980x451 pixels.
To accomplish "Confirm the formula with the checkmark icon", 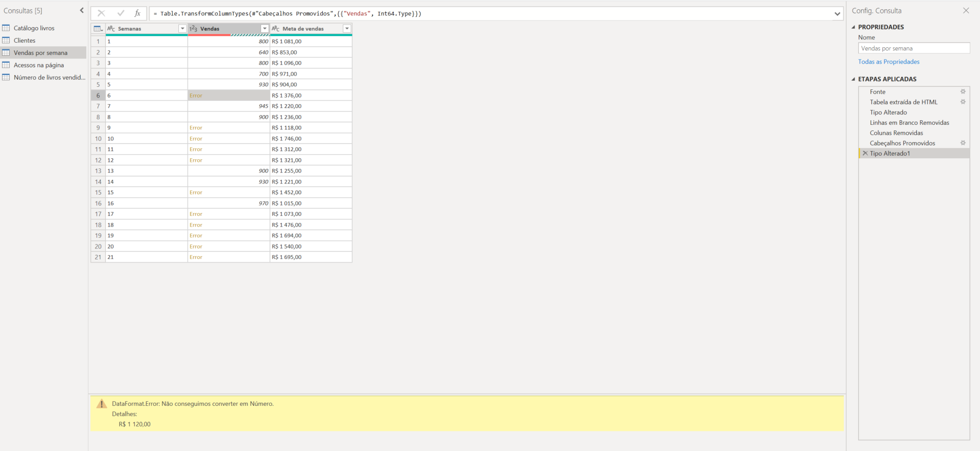I will pyautogui.click(x=121, y=13).
